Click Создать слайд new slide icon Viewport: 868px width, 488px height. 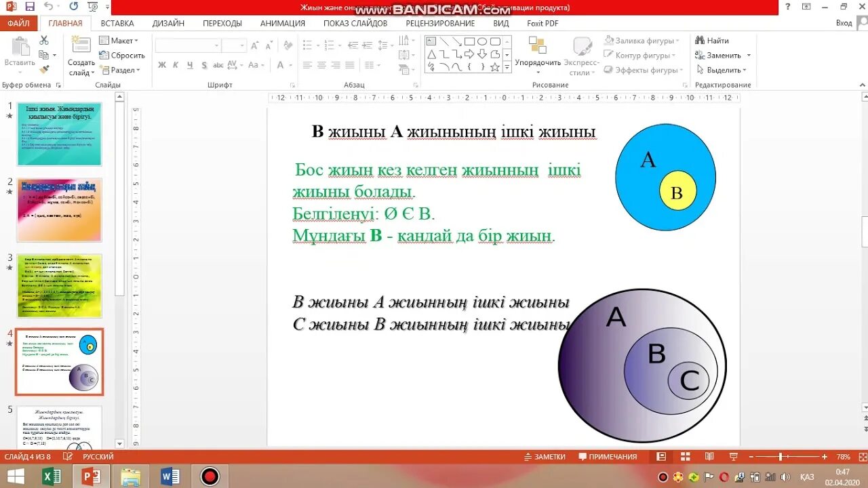pyautogui.click(x=81, y=45)
